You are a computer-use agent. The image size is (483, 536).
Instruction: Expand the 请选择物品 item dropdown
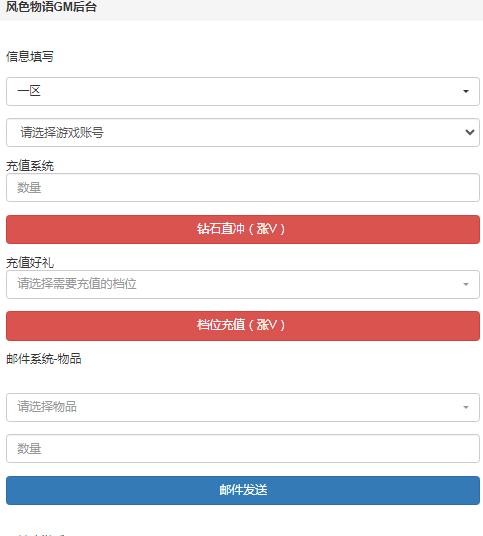pyautogui.click(x=243, y=407)
